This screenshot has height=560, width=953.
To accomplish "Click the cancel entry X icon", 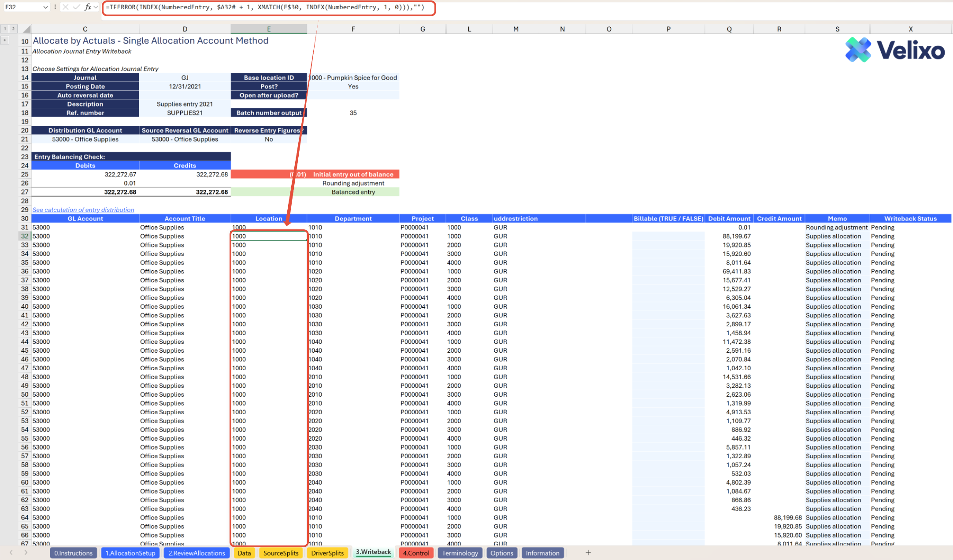I will pyautogui.click(x=66, y=7).
